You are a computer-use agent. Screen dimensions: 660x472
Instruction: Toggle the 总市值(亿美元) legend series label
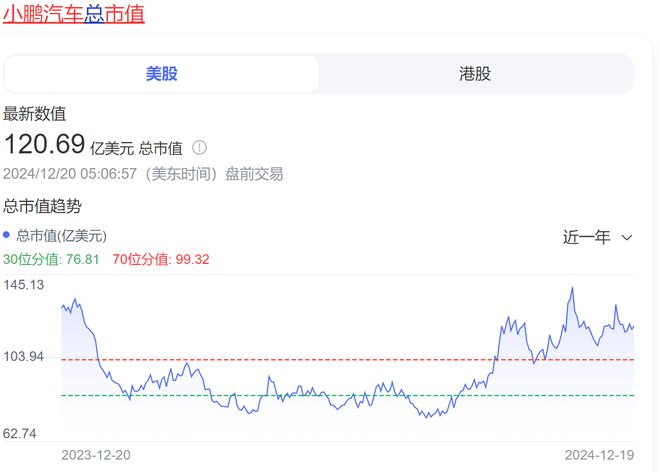tap(61, 236)
